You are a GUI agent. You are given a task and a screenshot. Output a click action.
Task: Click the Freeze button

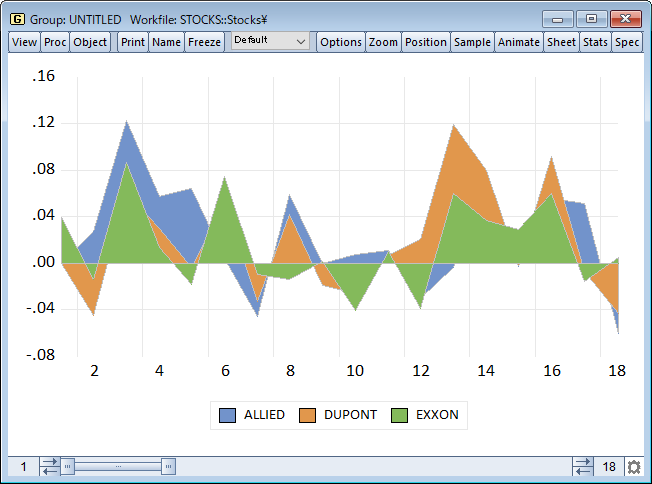point(204,42)
